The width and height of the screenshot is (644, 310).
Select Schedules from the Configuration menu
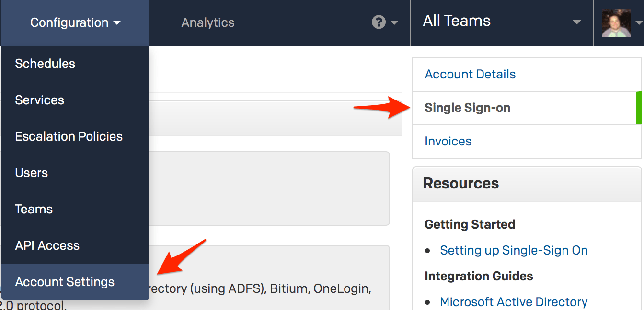tap(45, 64)
